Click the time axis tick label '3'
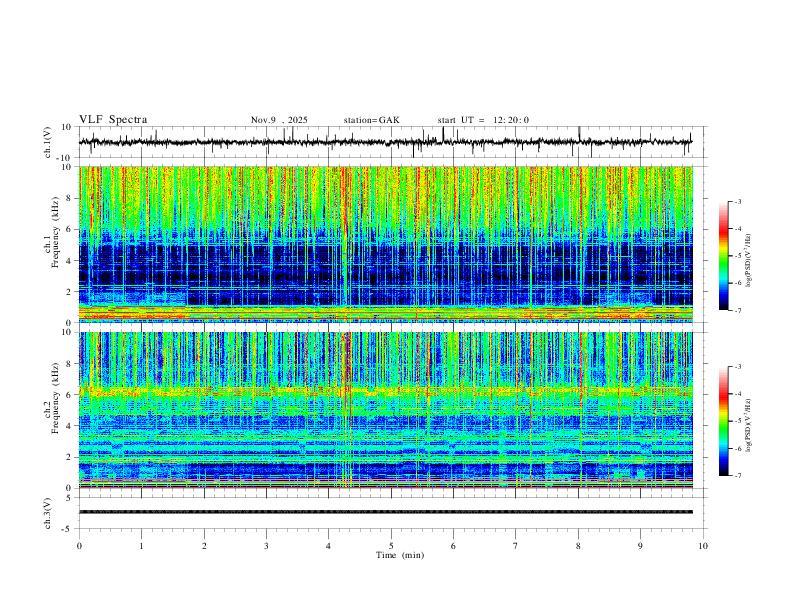792x612 pixels. 266,546
